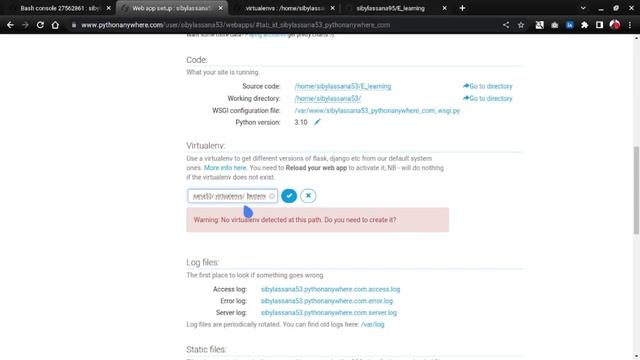The height and width of the screenshot is (360, 640).
Task: Bookmark this page with star icon
Action: [521, 25]
